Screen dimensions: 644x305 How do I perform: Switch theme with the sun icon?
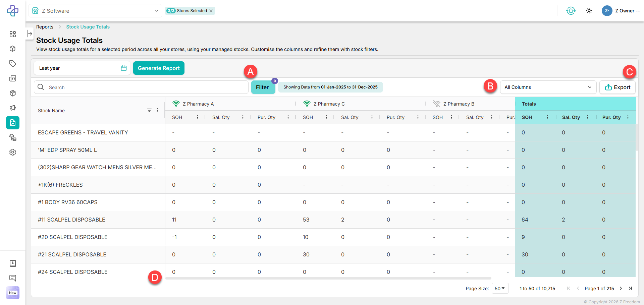pyautogui.click(x=589, y=11)
